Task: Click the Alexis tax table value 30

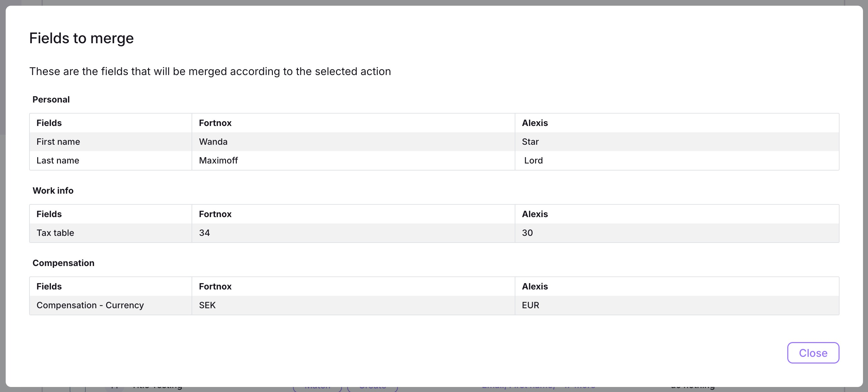Action: [x=527, y=233]
